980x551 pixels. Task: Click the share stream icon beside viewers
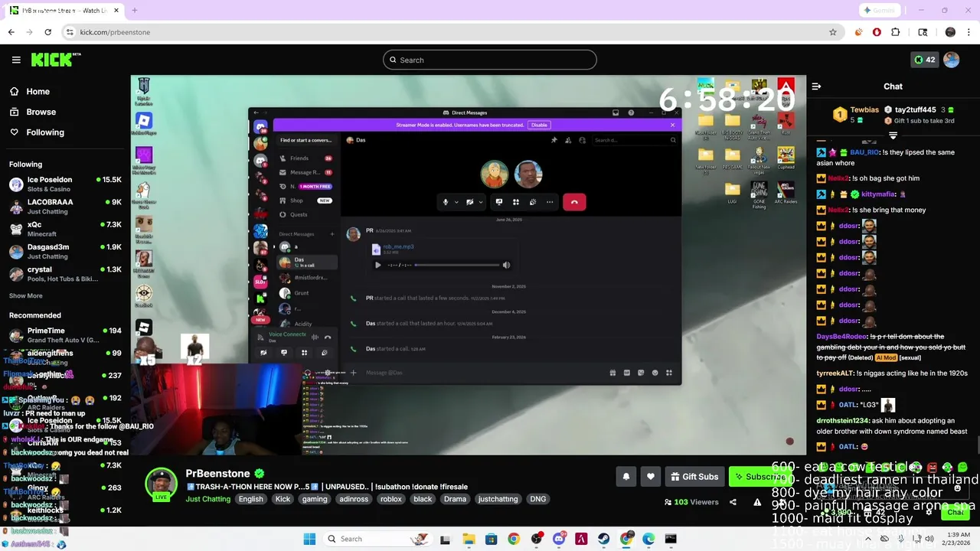733,502
